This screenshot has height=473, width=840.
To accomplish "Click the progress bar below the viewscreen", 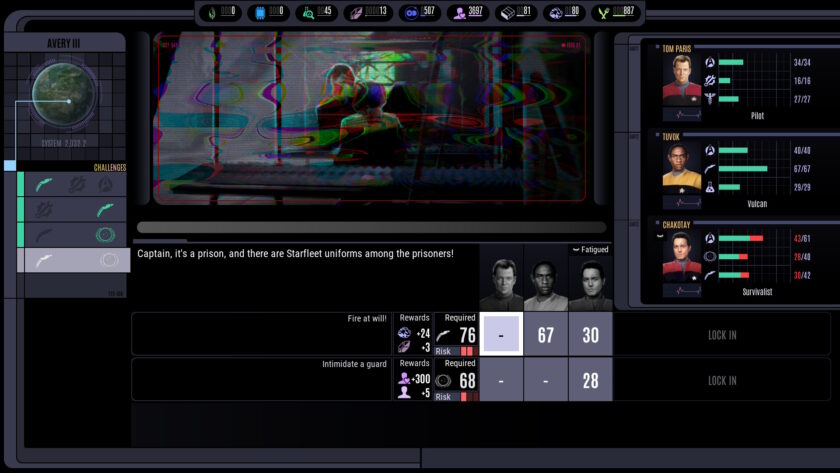I will (x=371, y=227).
